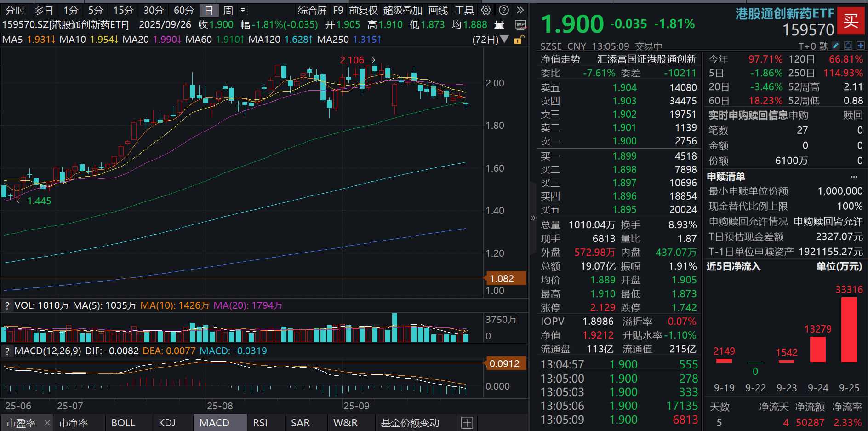Open the 申赎清单 ellipsis expander
The height and width of the screenshot is (431, 868).
pyautogui.click(x=854, y=176)
